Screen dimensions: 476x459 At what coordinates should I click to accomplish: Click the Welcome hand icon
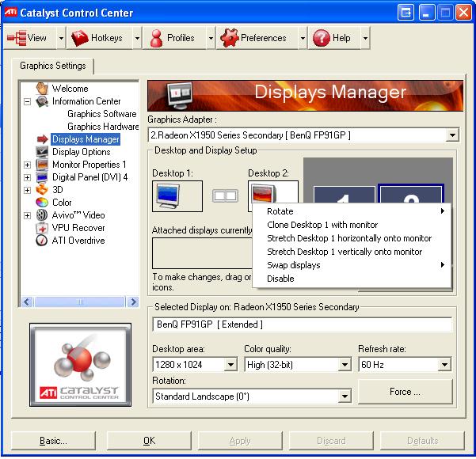point(42,89)
